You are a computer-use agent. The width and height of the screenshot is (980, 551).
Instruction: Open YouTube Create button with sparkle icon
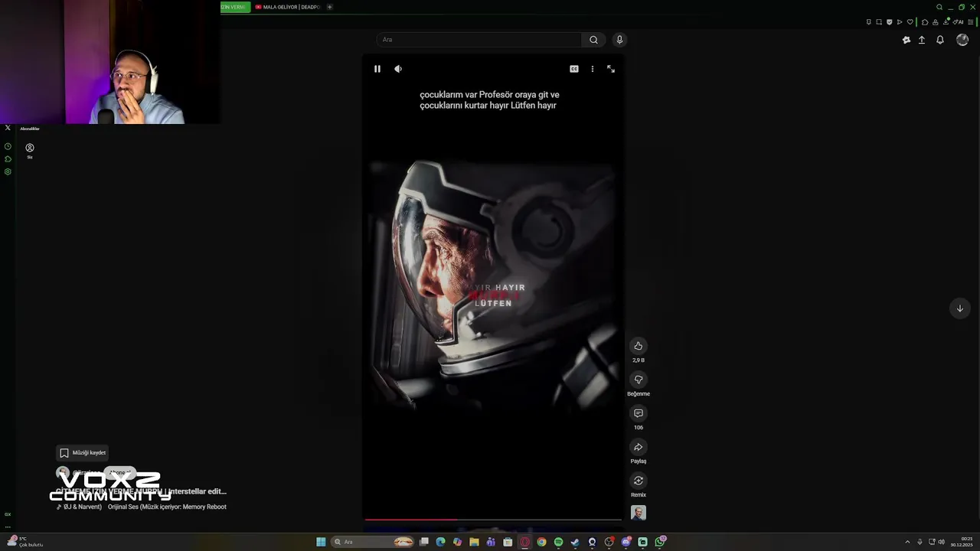[x=906, y=40]
